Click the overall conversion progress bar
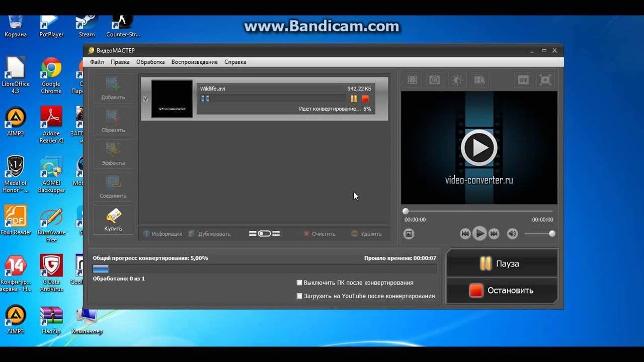 tap(264, 269)
